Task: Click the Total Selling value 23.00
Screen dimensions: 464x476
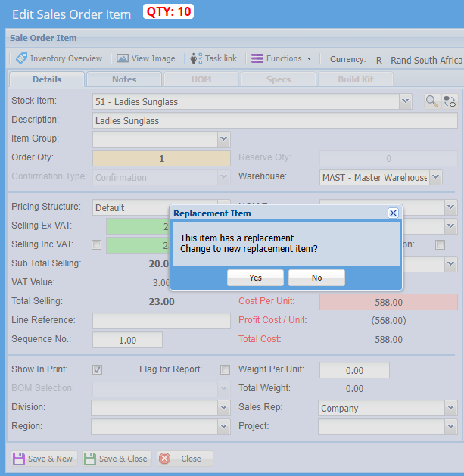Action: pyautogui.click(x=161, y=301)
